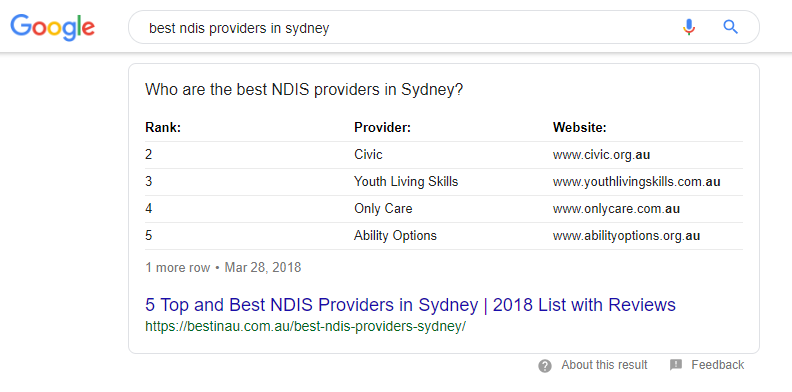Click the Feedback text link
Image resolution: width=792 pixels, height=392 pixels.
(717, 365)
